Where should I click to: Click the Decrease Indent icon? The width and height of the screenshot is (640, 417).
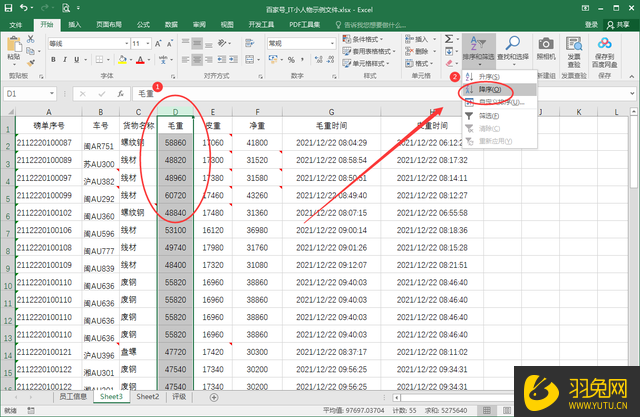click(222, 60)
